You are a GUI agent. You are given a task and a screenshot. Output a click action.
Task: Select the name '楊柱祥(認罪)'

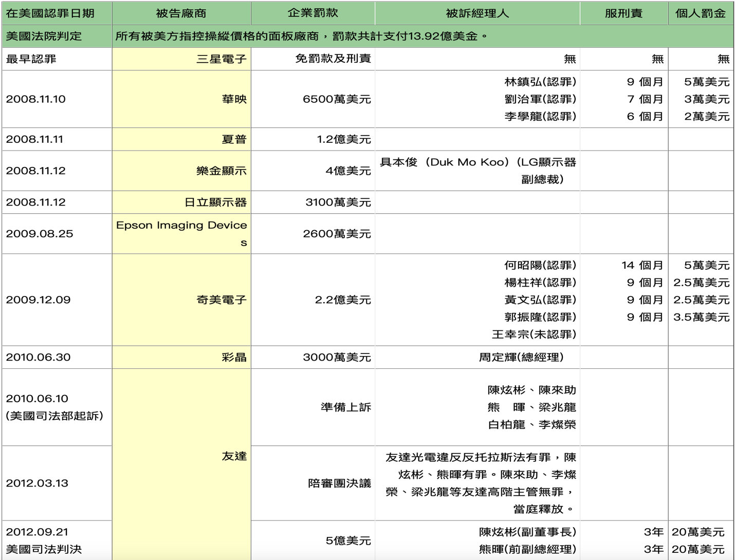coord(540,283)
